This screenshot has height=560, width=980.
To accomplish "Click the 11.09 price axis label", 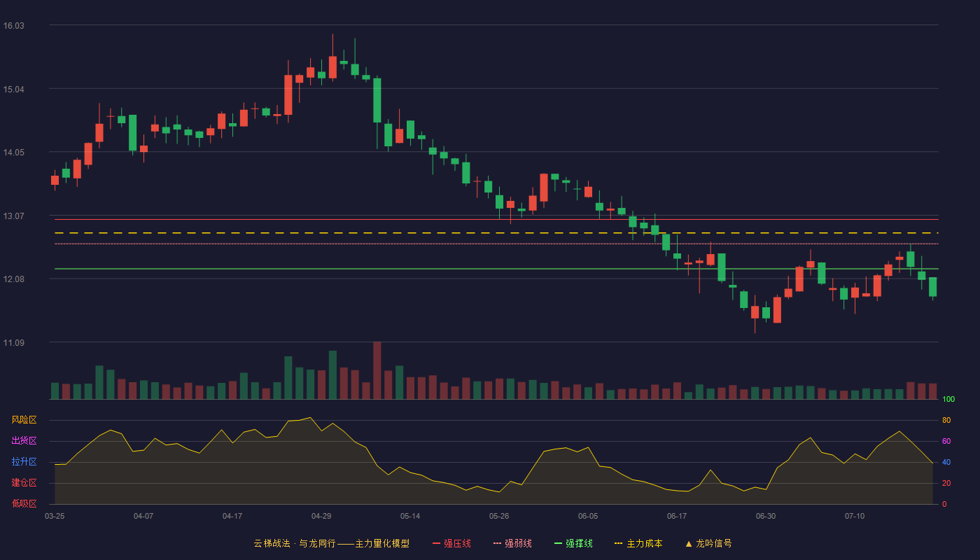I will tap(14, 343).
